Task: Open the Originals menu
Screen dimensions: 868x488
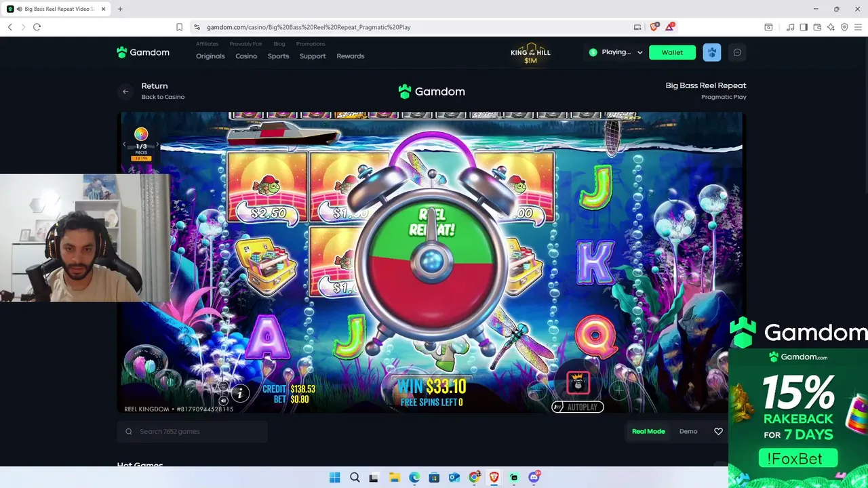Action: (210, 56)
